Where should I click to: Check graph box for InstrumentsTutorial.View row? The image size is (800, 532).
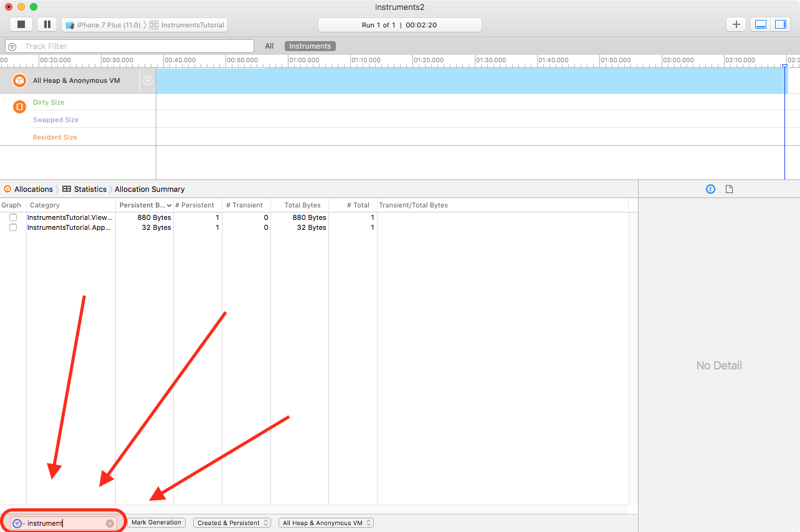(x=13, y=217)
